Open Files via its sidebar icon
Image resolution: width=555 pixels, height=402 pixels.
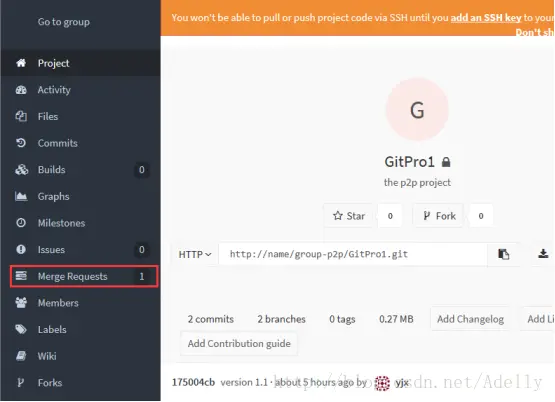[21, 116]
